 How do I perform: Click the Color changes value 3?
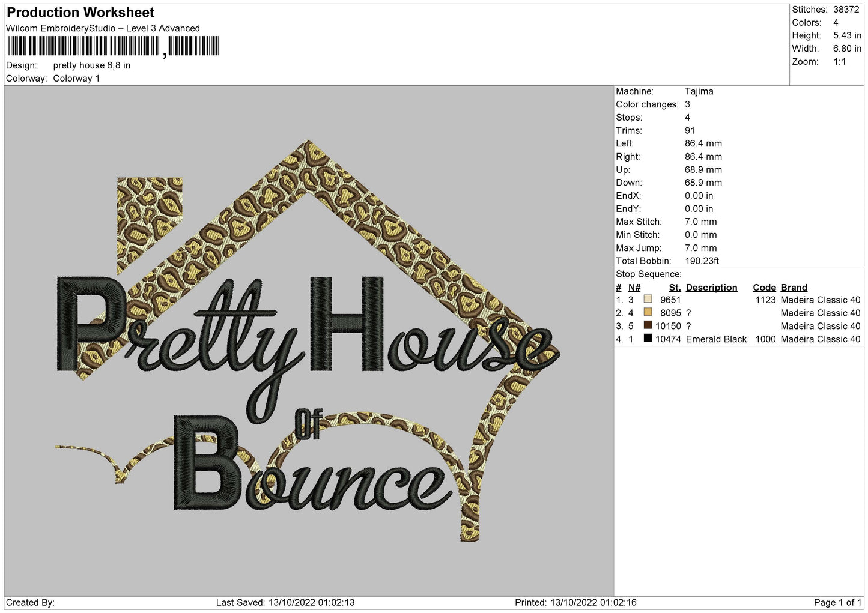click(687, 104)
